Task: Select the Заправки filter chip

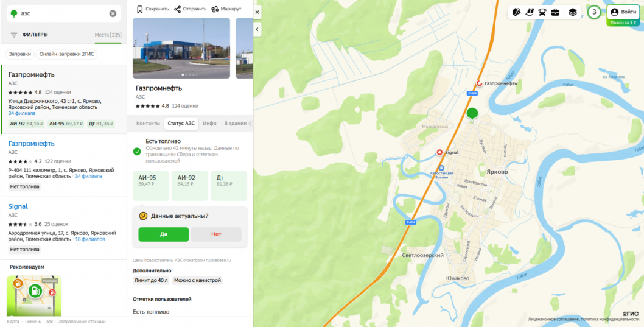Action: pyautogui.click(x=20, y=55)
